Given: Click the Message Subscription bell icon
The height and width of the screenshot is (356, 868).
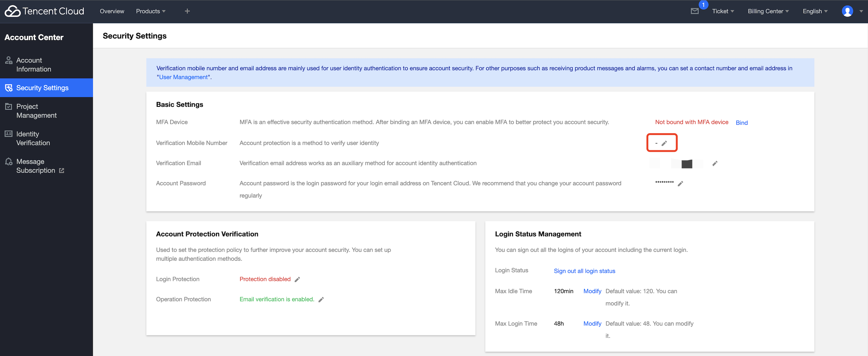Looking at the screenshot, I should click(9, 162).
